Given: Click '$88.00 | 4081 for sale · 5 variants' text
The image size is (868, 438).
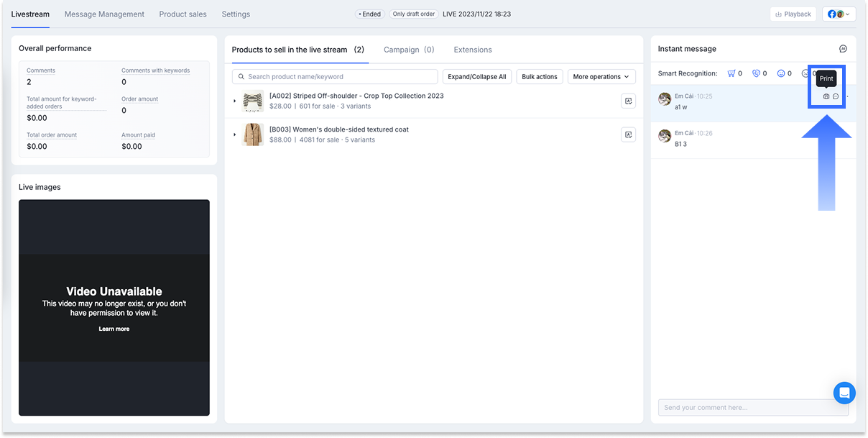Looking at the screenshot, I should point(322,140).
